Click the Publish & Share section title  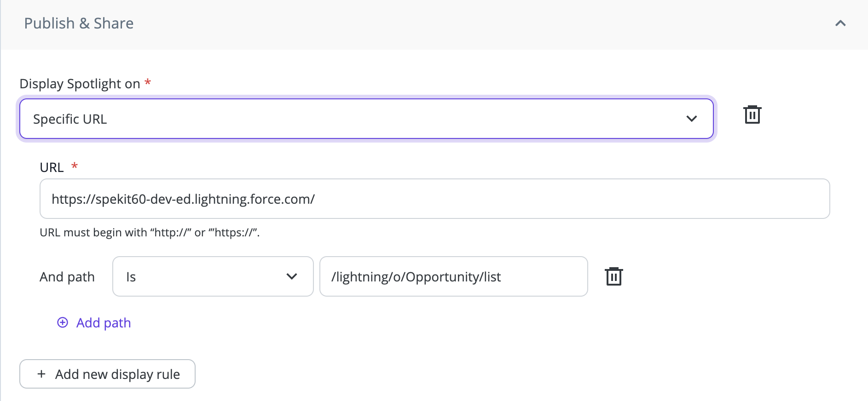point(79,23)
